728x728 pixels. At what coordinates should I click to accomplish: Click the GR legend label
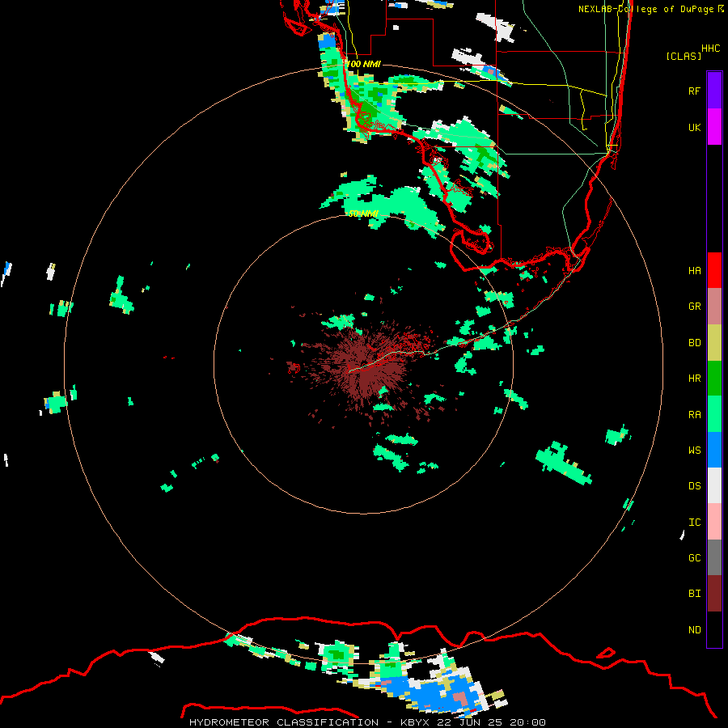694,307
